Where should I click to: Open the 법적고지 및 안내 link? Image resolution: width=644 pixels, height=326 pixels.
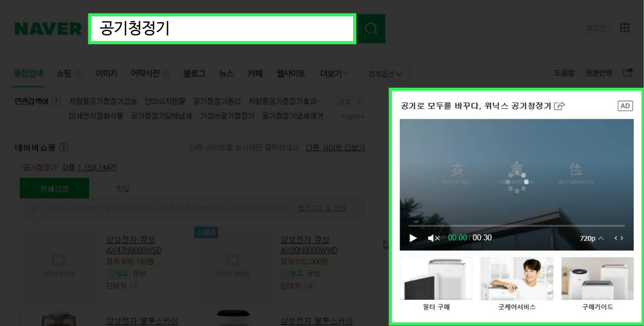tap(321, 208)
